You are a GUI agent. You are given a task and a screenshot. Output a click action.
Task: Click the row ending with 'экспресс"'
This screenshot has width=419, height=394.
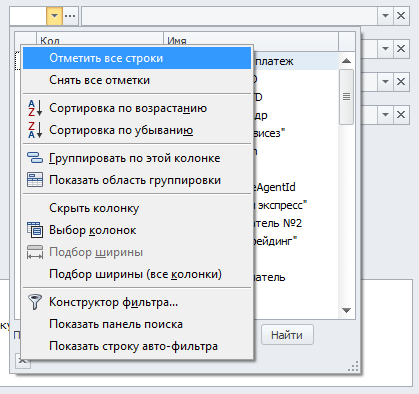tap(296, 205)
